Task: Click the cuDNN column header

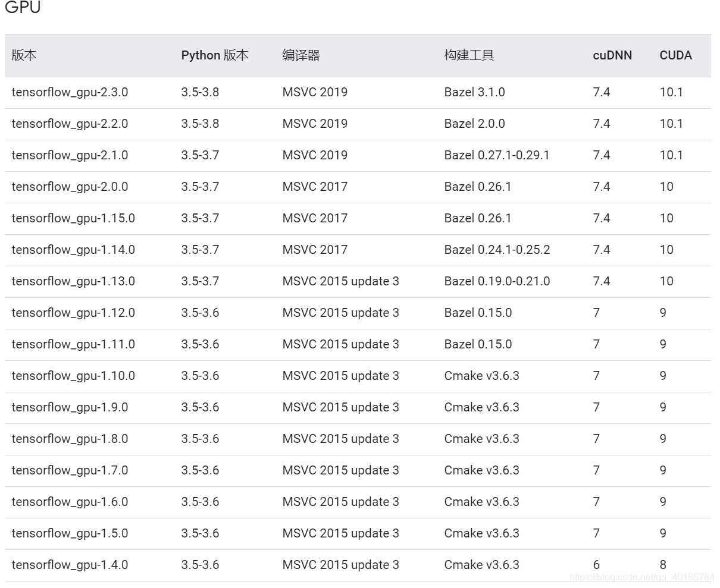Action: point(612,55)
